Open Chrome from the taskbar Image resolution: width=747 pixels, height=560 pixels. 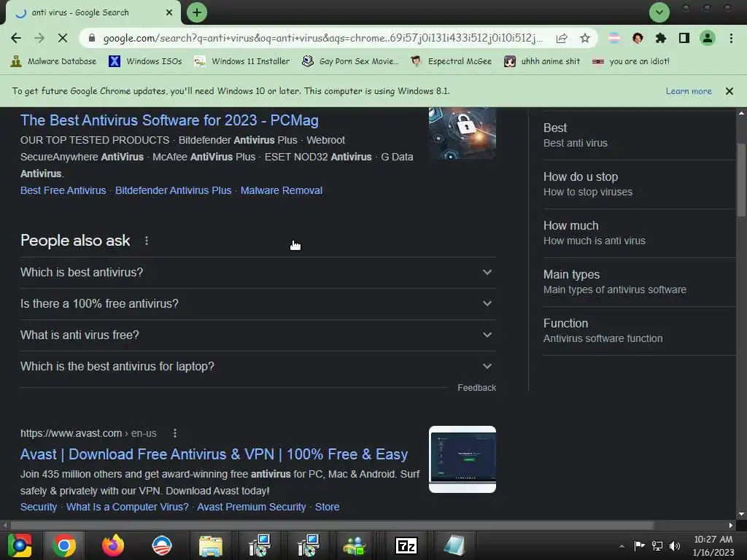[x=64, y=545]
